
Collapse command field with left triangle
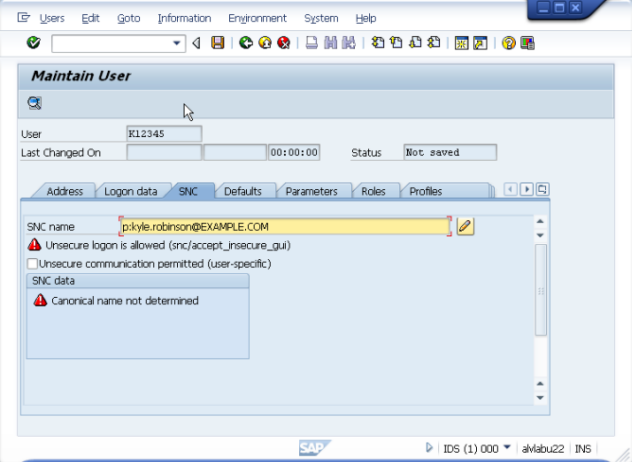point(197,43)
